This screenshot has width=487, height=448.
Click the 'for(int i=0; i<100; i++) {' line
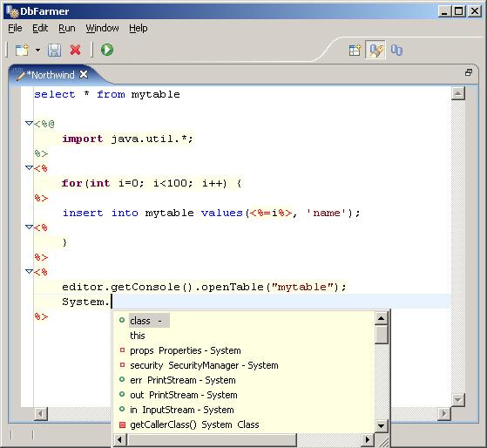pos(152,183)
